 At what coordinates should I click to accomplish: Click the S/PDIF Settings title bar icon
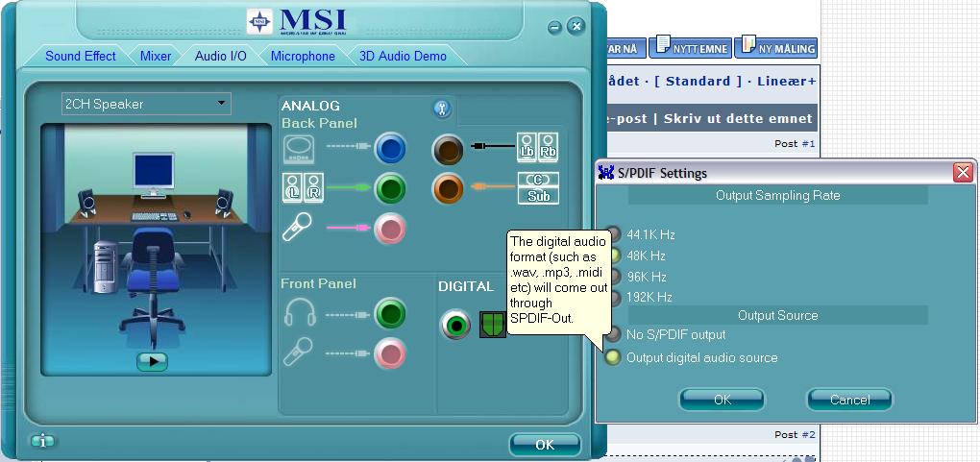[x=605, y=173]
